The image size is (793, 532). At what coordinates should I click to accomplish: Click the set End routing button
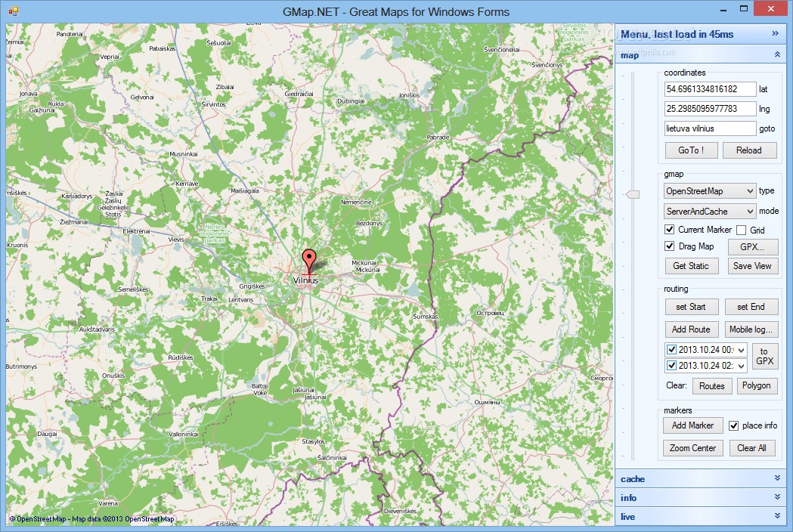[751, 307]
